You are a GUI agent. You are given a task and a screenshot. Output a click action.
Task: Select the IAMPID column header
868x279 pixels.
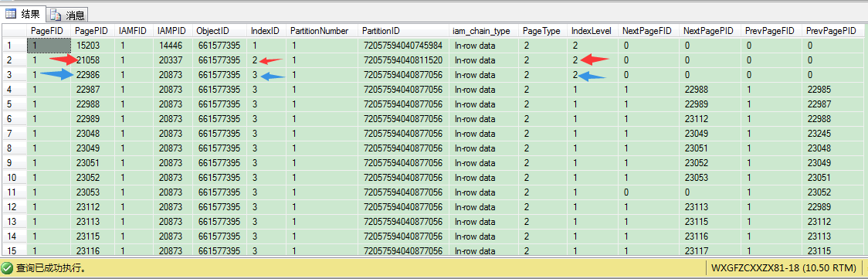pos(173,31)
